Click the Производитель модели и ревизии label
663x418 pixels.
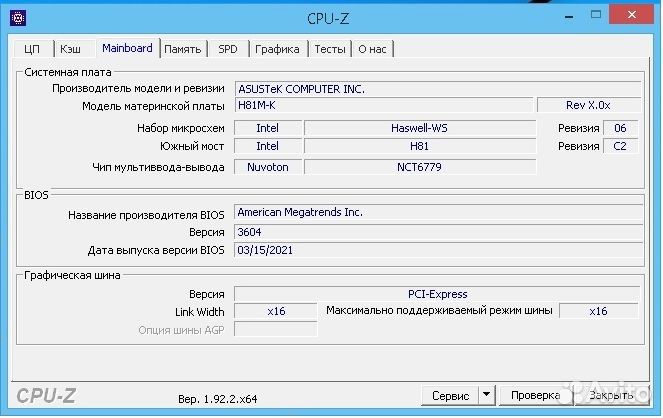tap(138, 88)
